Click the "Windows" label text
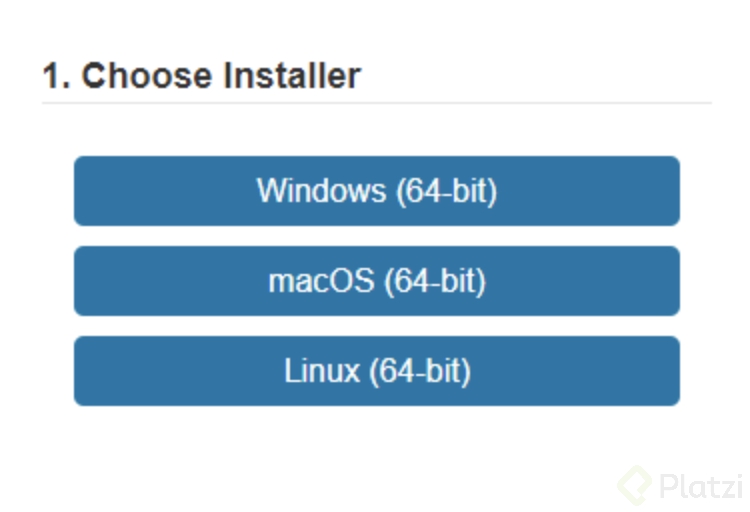This screenshot has height=512, width=750. pyautogui.click(x=320, y=191)
